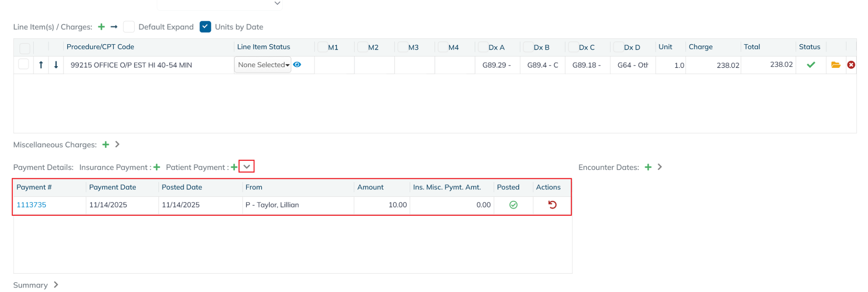The height and width of the screenshot is (292, 868).
Task: Expand the Summary section
Action: [56, 285]
